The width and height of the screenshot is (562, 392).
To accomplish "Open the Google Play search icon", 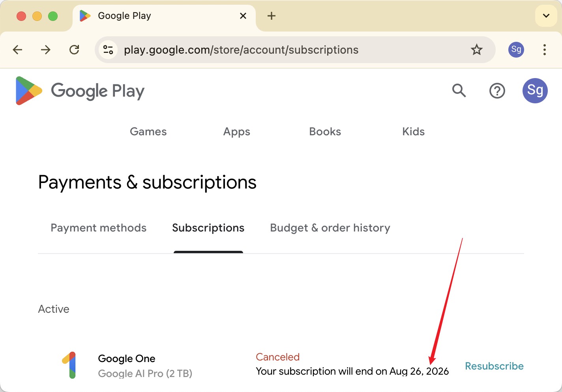I will pos(459,91).
